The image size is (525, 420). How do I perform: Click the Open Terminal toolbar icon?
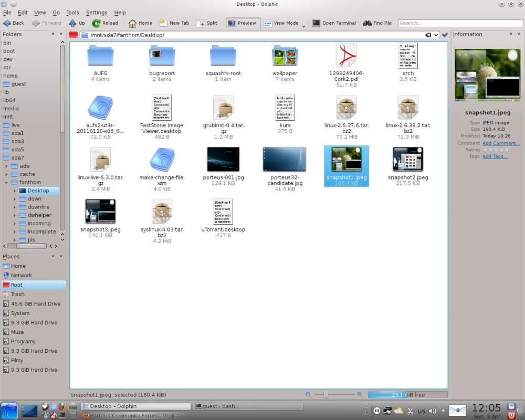[x=316, y=23]
